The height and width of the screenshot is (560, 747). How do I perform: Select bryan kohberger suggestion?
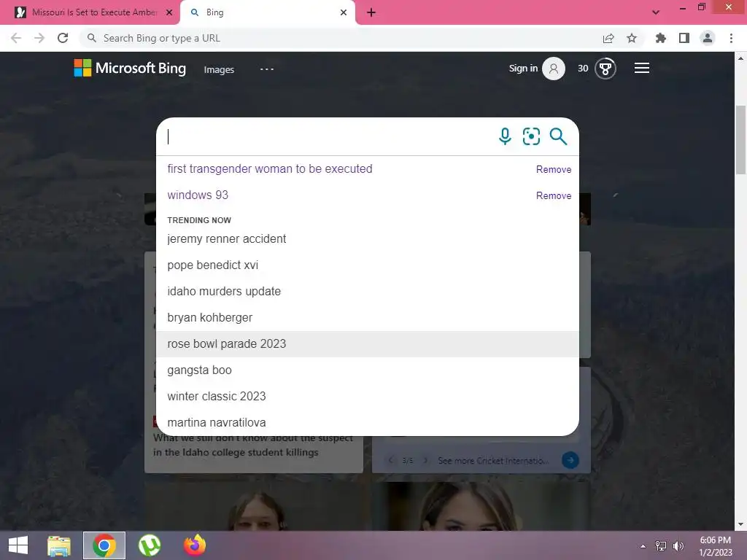pos(368,317)
